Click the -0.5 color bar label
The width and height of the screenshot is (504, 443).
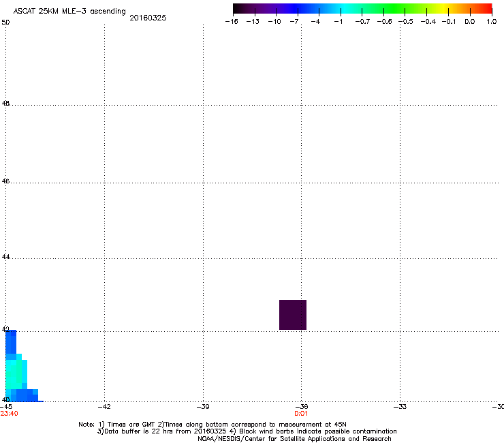coord(406,22)
